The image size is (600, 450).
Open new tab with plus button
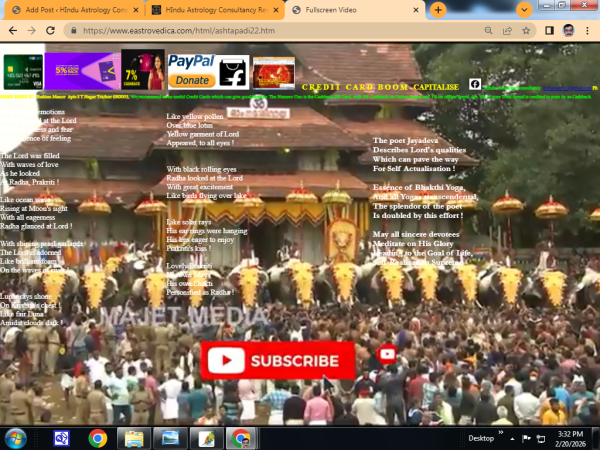pos(438,9)
